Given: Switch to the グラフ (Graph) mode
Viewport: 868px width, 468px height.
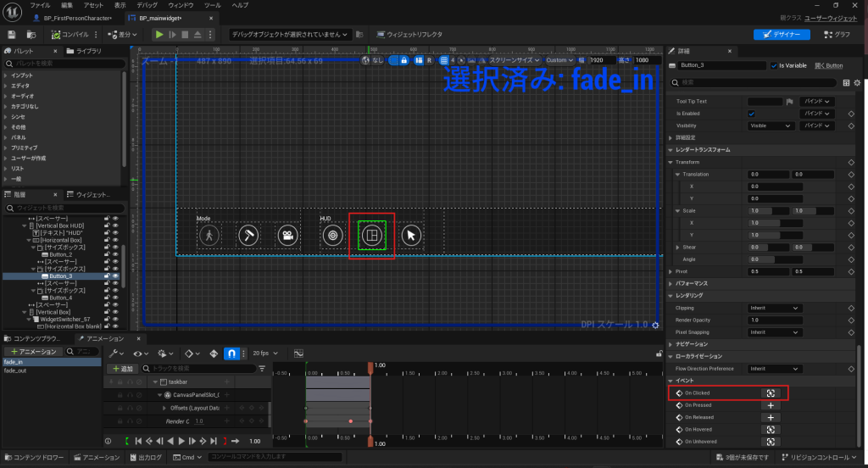Looking at the screenshot, I should coord(837,34).
